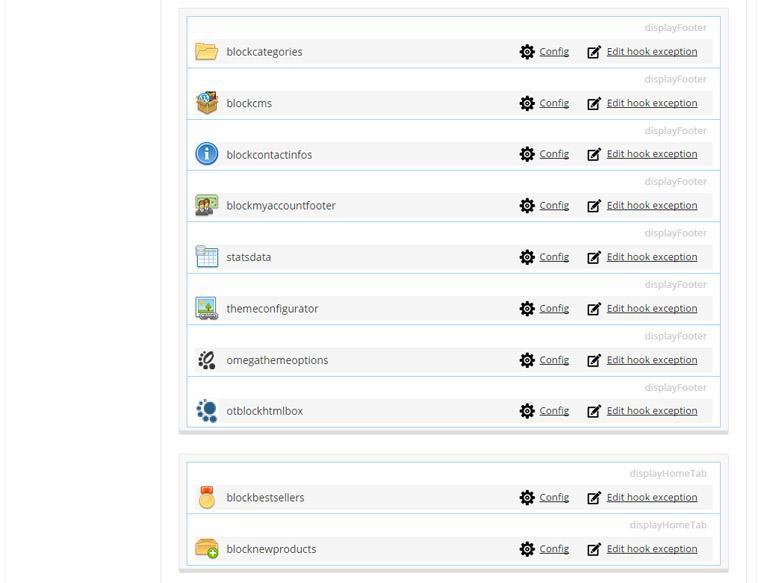
Task: Edit hook exception for statsdata
Action: tap(652, 257)
